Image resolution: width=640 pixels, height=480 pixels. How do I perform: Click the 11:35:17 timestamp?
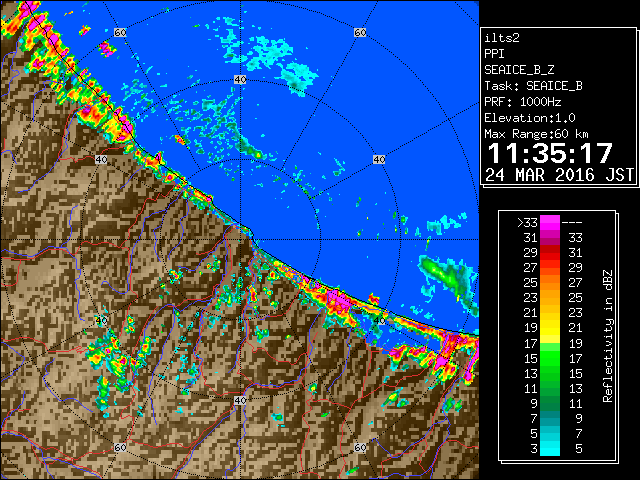click(x=550, y=153)
